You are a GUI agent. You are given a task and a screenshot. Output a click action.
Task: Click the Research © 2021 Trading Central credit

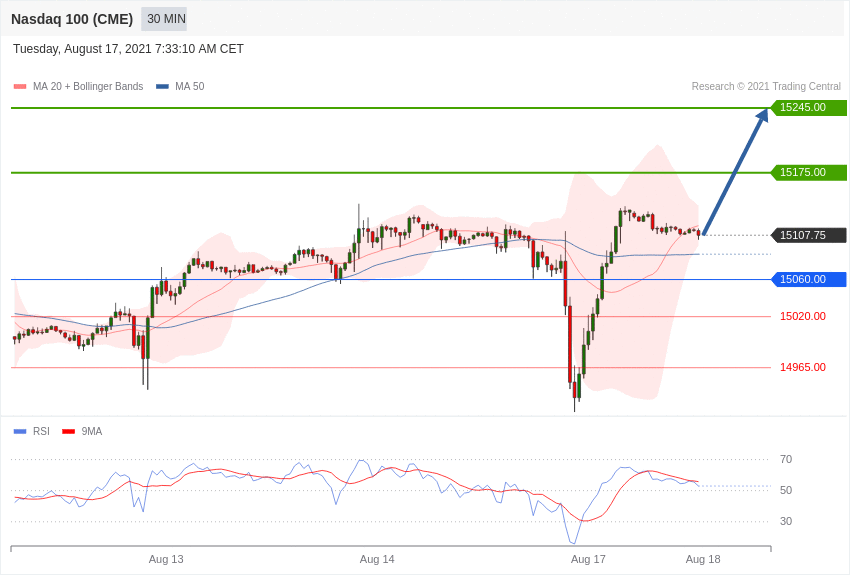766,86
